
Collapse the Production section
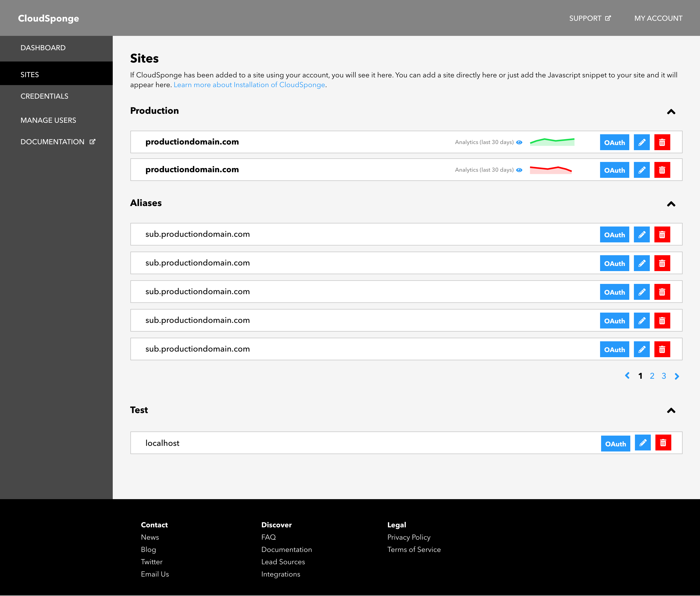click(x=671, y=112)
